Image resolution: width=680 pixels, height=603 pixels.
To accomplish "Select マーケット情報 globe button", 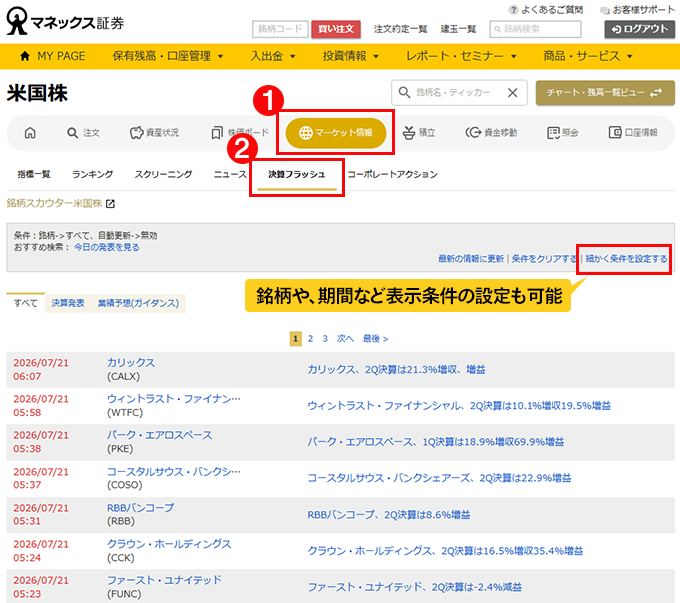I will pyautogui.click(x=336, y=133).
